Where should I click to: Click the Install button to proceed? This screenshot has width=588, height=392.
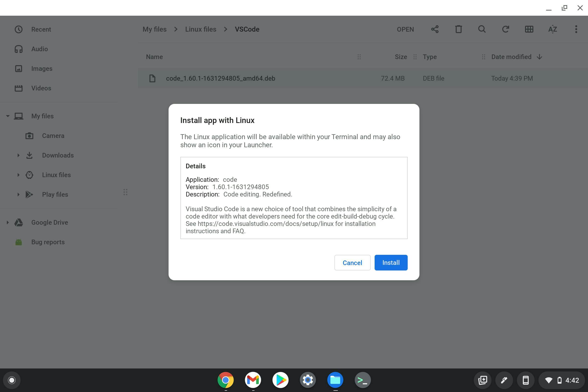[x=391, y=262]
